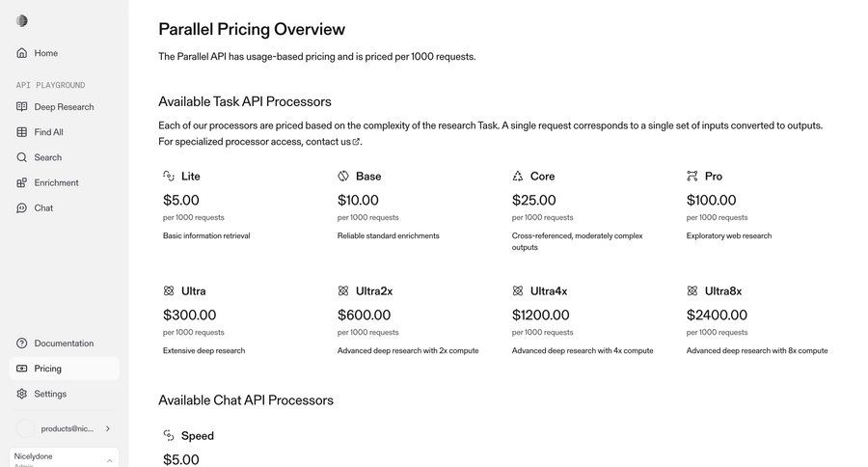The width and height of the screenshot is (868, 467).
Task: Click the Chat bubble icon
Action: click(x=22, y=207)
